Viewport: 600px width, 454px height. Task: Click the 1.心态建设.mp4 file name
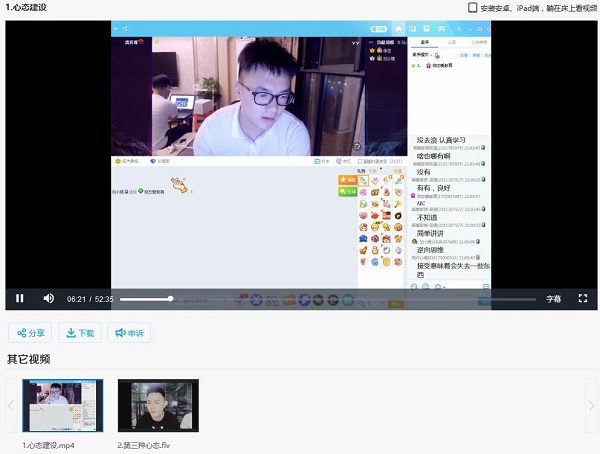pos(48,445)
